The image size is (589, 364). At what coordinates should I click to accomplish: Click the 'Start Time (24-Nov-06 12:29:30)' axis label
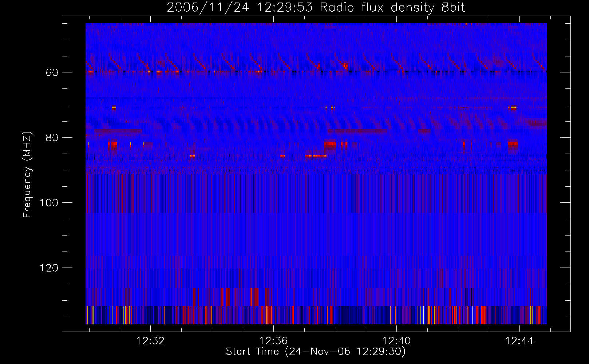point(316,352)
